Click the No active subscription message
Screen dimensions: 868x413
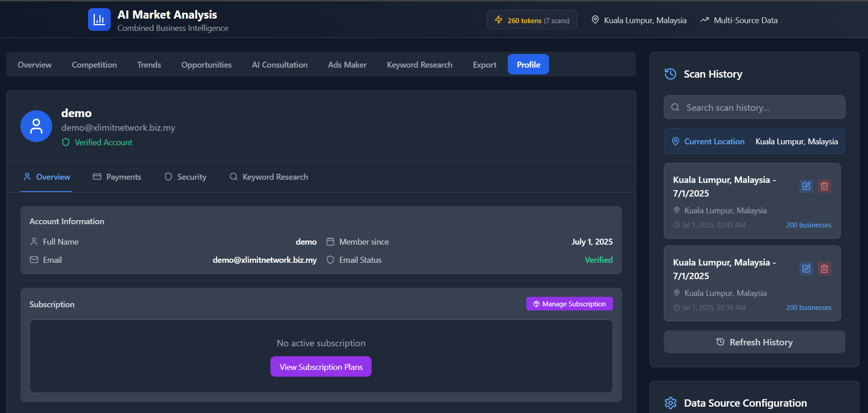(321, 343)
